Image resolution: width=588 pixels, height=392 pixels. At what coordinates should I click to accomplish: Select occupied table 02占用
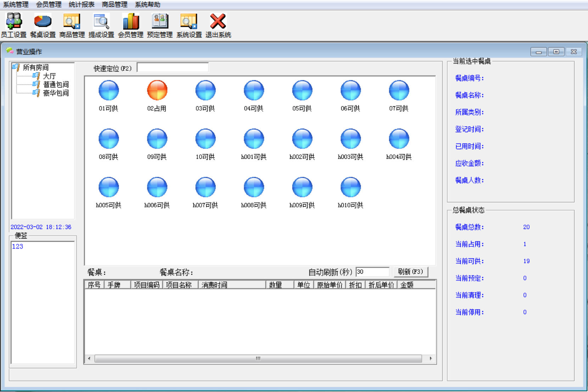pyautogui.click(x=157, y=90)
